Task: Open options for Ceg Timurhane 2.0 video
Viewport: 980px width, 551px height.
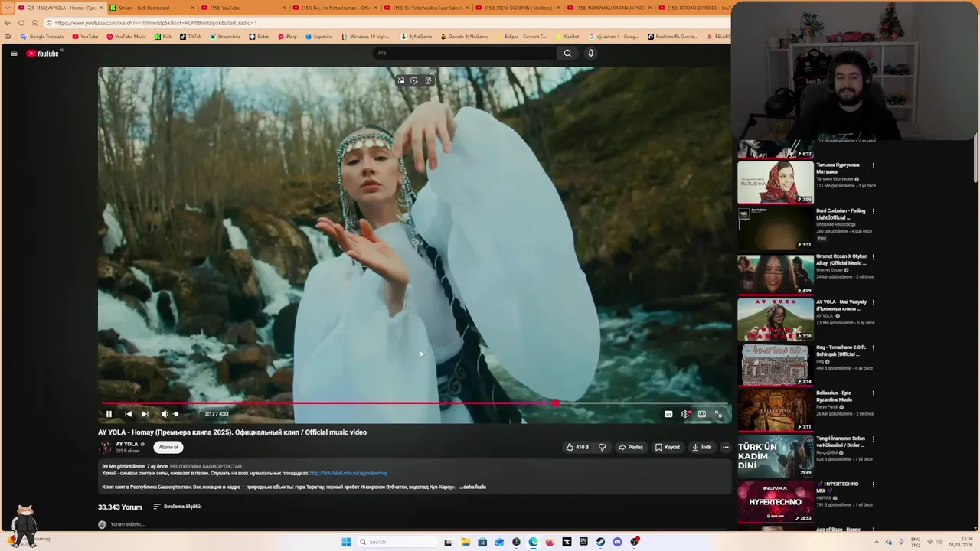Action: 873,348
